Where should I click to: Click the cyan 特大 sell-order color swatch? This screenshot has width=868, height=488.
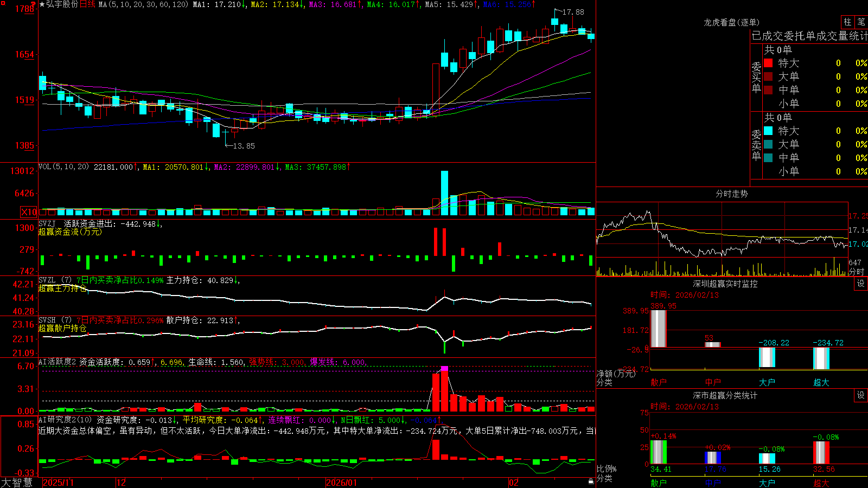[x=768, y=131]
